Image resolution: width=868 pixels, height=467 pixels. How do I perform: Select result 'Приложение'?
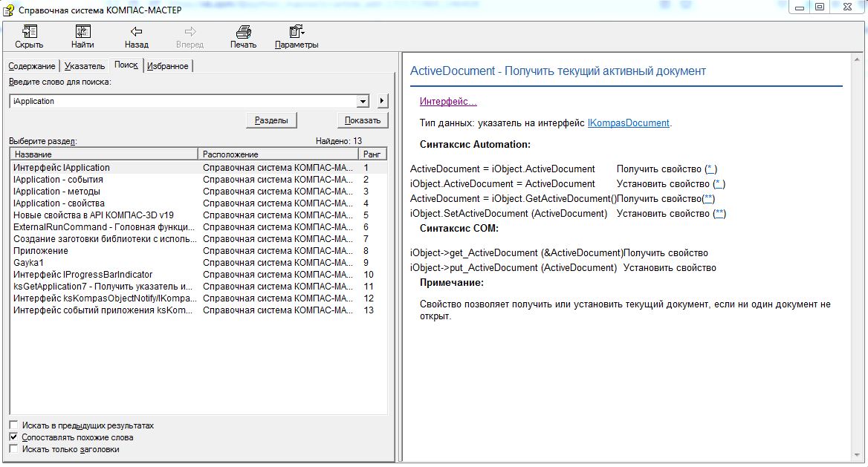point(198,251)
